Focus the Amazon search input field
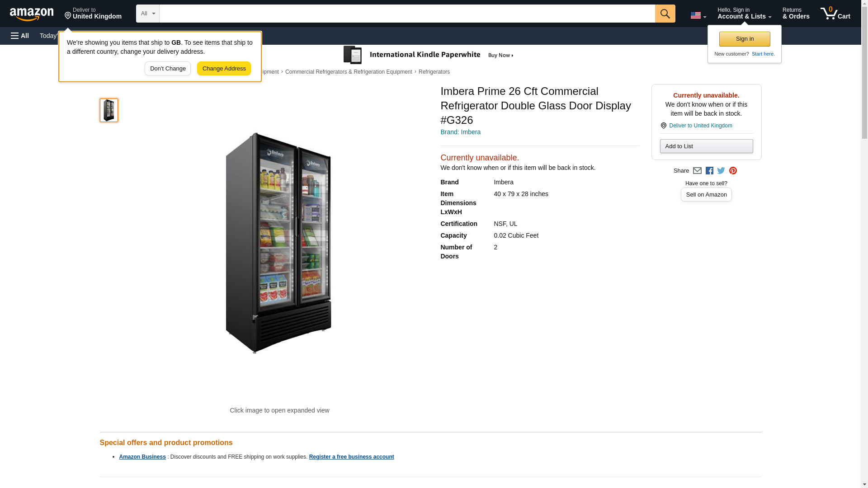The height and width of the screenshot is (488, 868). pos(407,14)
